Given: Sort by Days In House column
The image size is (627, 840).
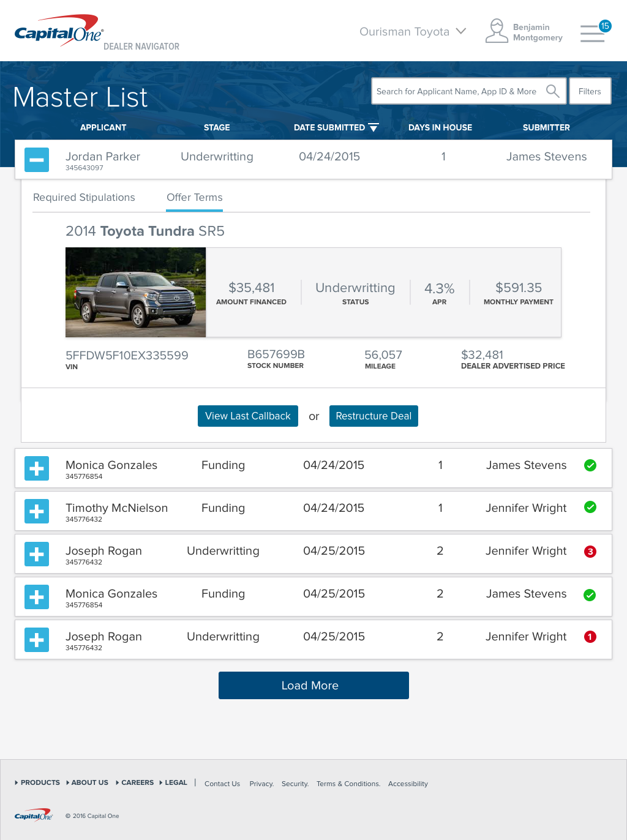Looking at the screenshot, I should click(440, 127).
